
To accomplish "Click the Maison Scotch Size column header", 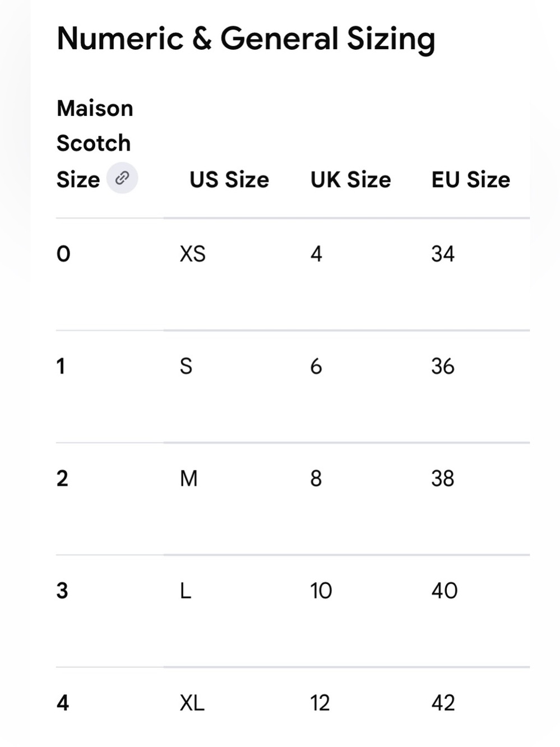I will tap(95, 144).
